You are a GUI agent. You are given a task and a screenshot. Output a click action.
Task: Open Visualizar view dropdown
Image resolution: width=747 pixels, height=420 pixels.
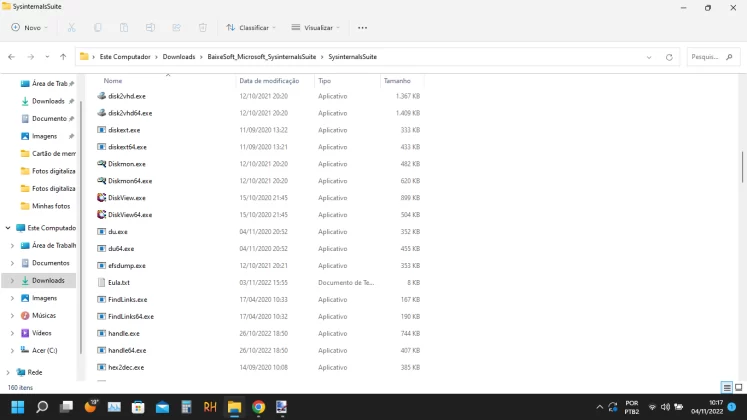(x=315, y=28)
